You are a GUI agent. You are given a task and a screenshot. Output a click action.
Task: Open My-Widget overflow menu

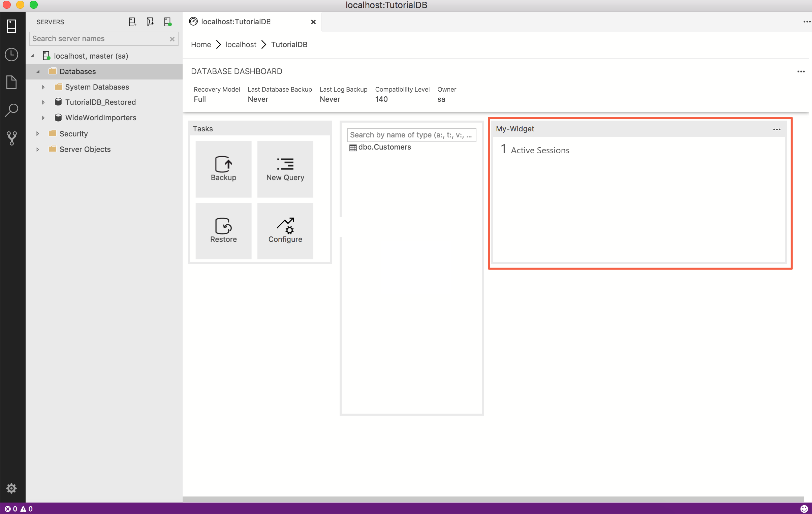pos(777,129)
